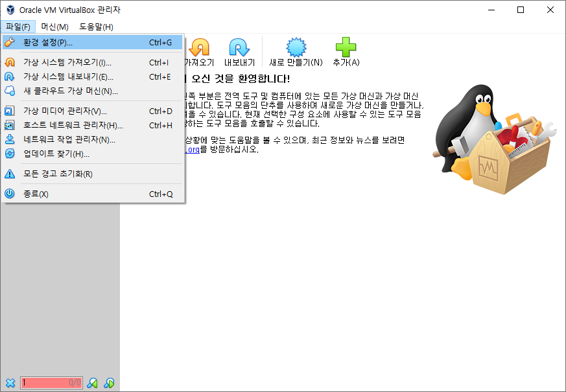Open the 머신(M) menu
This screenshot has width=566, height=392.
pos(54,27)
